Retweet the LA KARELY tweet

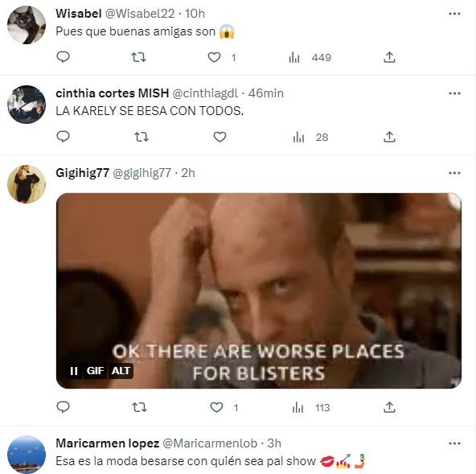142,137
